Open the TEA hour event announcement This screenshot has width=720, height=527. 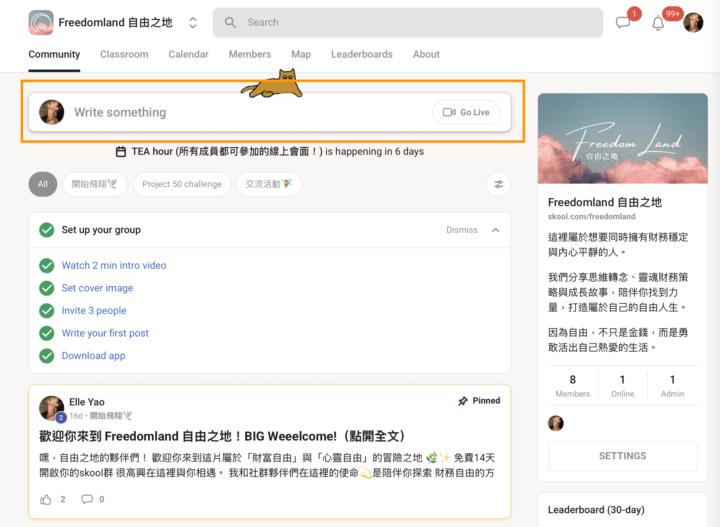[x=270, y=151]
